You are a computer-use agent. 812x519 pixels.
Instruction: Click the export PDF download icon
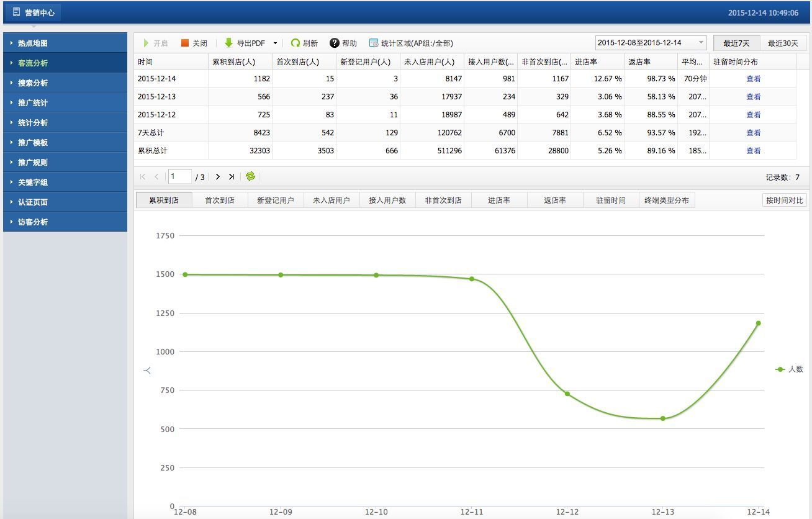point(228,43)
